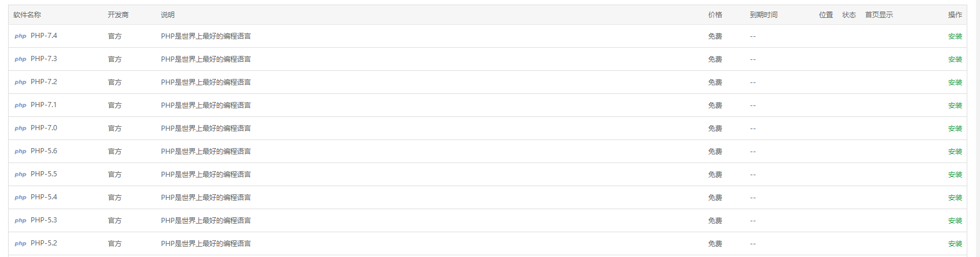980x257 pixels.
Task: Click the php icon beside PHP-7.2
Action: (21, 82)
